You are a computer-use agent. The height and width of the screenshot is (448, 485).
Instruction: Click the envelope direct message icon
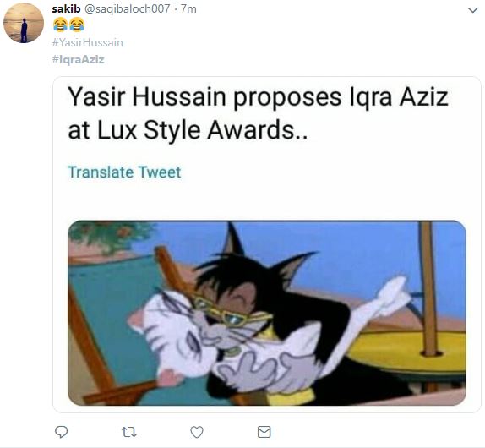pyautogui.click(x=264, y=432)
